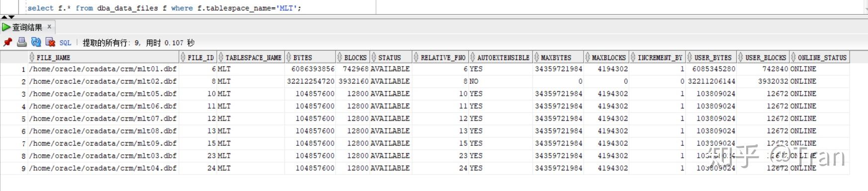This screenshot has width=868, height=191.
Task: Print the query results with printer icon
Action: tap(22, 43)
